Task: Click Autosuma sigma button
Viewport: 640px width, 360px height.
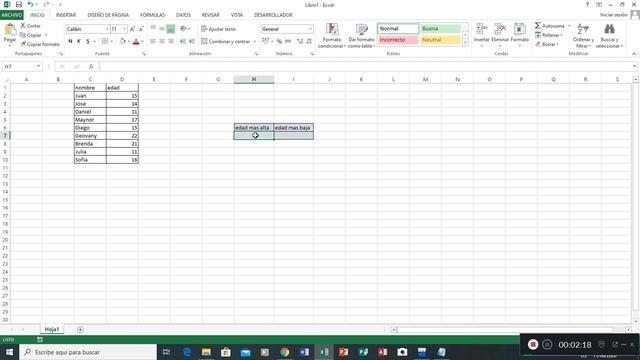Action: pos(549,26)
